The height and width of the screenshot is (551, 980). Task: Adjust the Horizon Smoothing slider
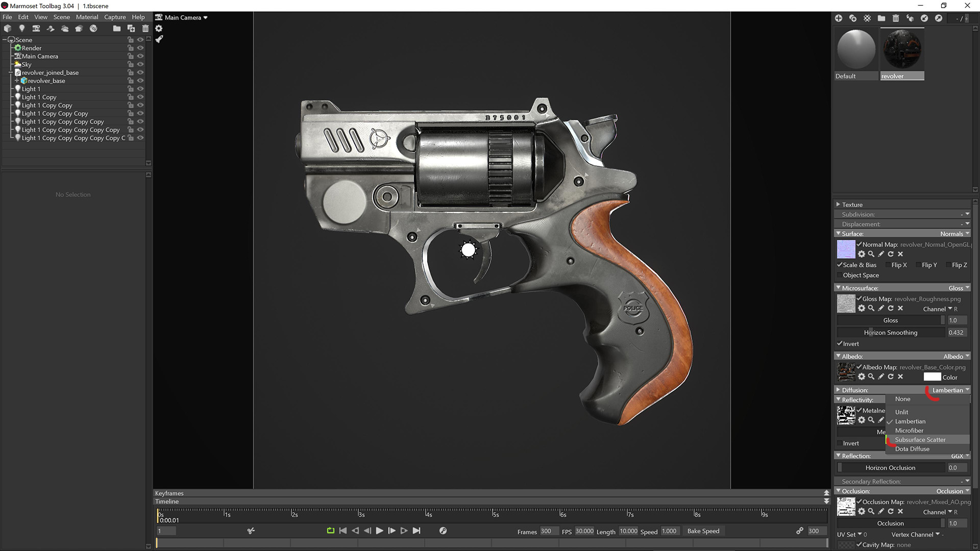tap(891, 333)
